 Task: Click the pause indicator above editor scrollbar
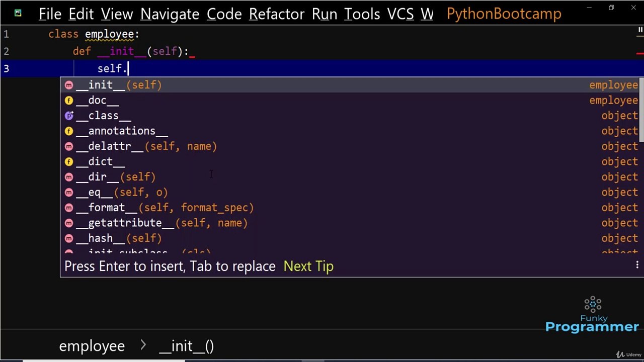[640, 31]
